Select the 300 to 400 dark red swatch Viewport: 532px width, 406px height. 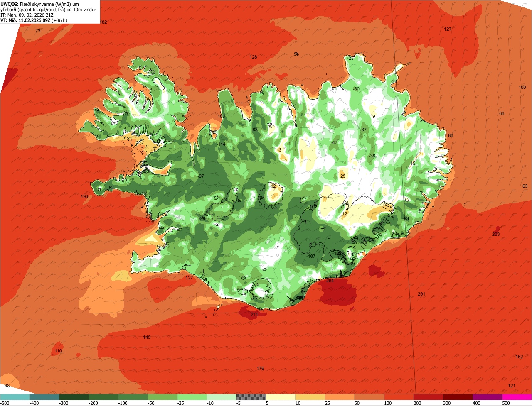point(458,397)
